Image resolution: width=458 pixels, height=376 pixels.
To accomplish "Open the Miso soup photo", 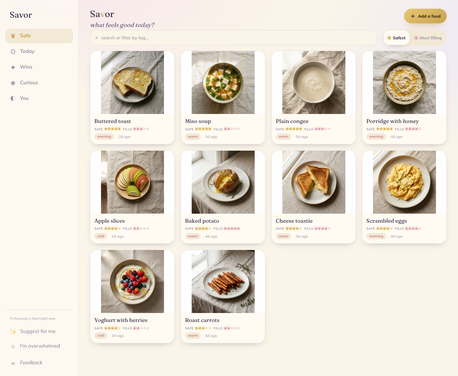I will click(x=223, y=82).
